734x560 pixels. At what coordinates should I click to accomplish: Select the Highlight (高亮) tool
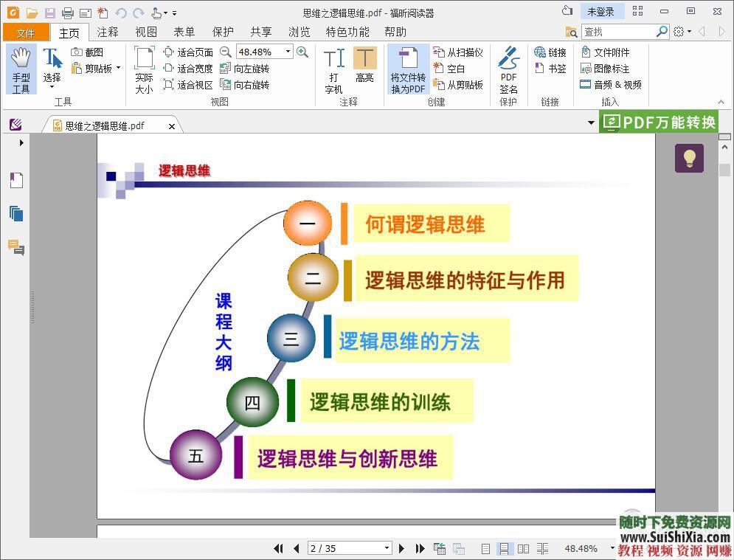[x=364, y=66]
